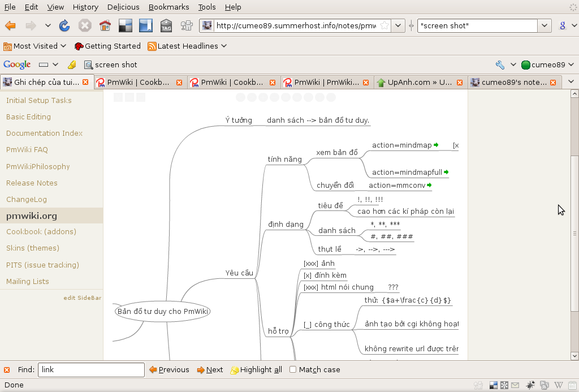The image size is (579, 392).
Task: Switch to the UpAnh.com tab
Action: pyautogui.click(x=420, y=83)
